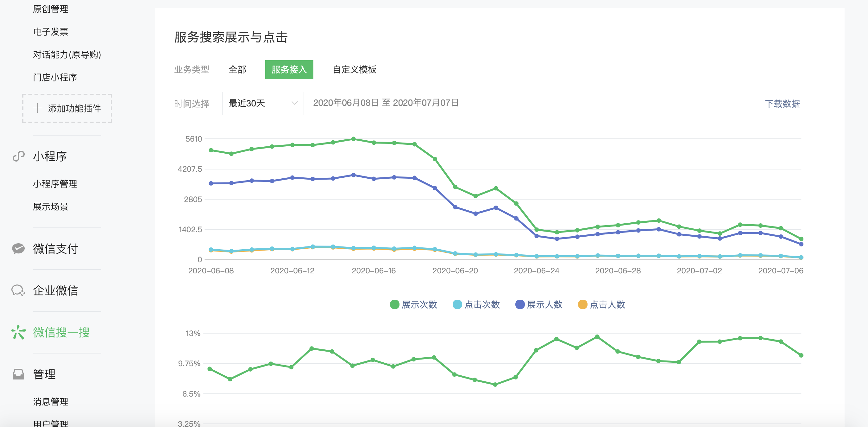
Task: Click the 微信支付 chat-bubble icon
Action: (x=18, y=249)
